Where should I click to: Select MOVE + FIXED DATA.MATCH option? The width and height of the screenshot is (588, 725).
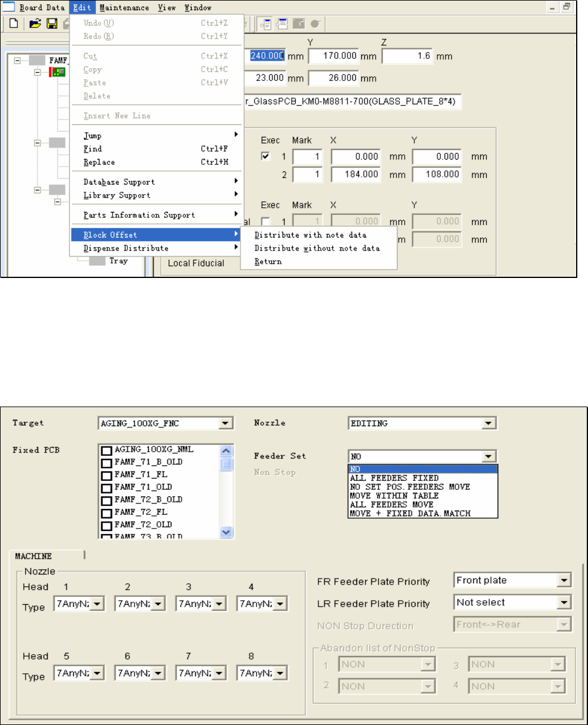pos(423,513)
